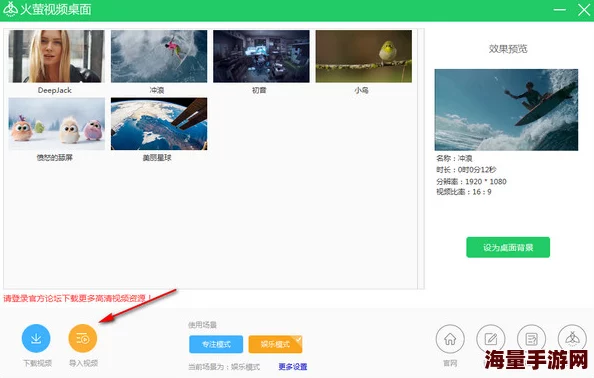Click the 效果预览 heading
The width and height of the screenshot is (594, 378).
(x=508, y=49)
